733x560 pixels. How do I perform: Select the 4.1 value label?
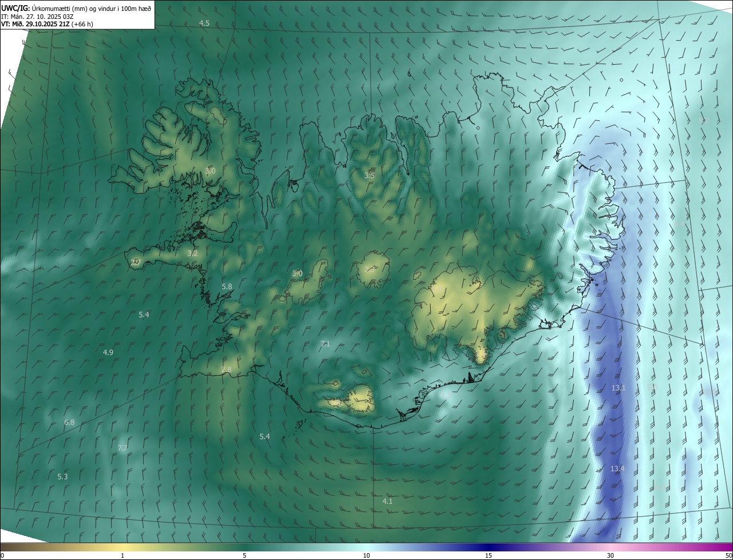coord(388,501)
